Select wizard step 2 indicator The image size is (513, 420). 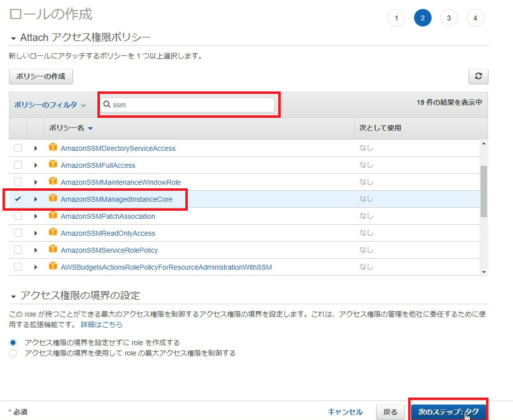pyautogui.click(x=423, y=18)
